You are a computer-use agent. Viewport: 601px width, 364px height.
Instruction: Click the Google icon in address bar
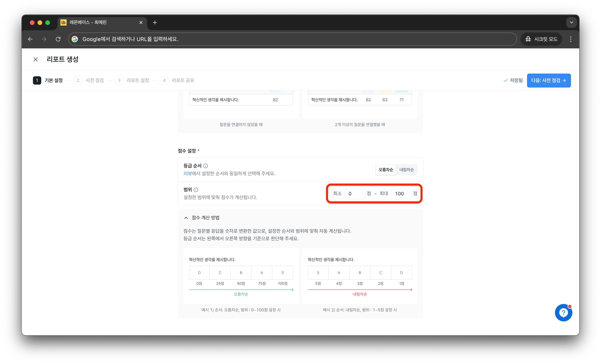[x=75, y=39]
